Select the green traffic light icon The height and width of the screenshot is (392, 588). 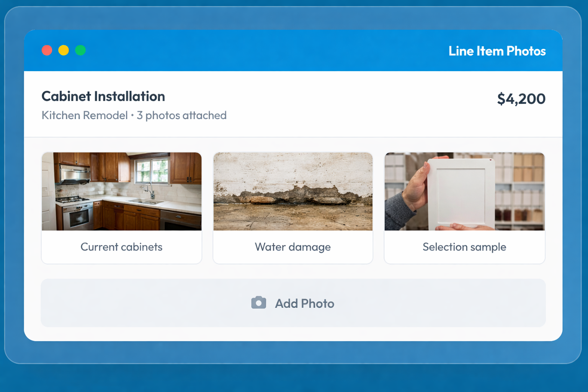tap(80, 50)
